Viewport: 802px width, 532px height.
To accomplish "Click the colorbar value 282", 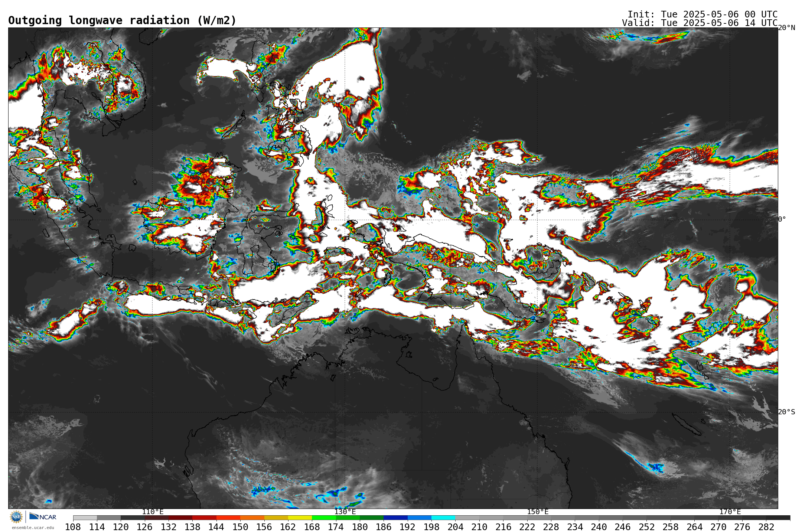I will [x=766, y=527].
